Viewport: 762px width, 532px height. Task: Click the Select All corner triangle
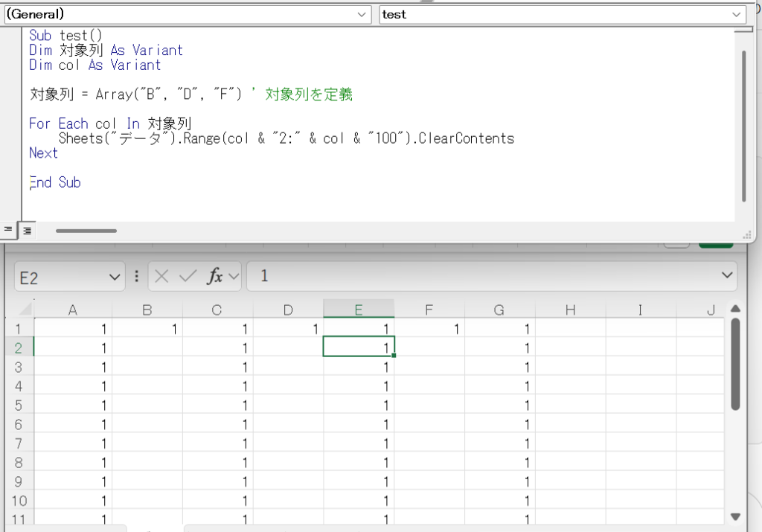[x=25, y=309]
